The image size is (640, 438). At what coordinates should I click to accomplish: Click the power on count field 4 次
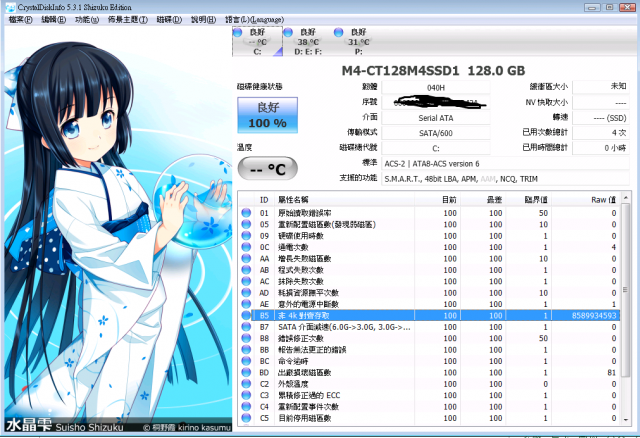tap(600, 133)
